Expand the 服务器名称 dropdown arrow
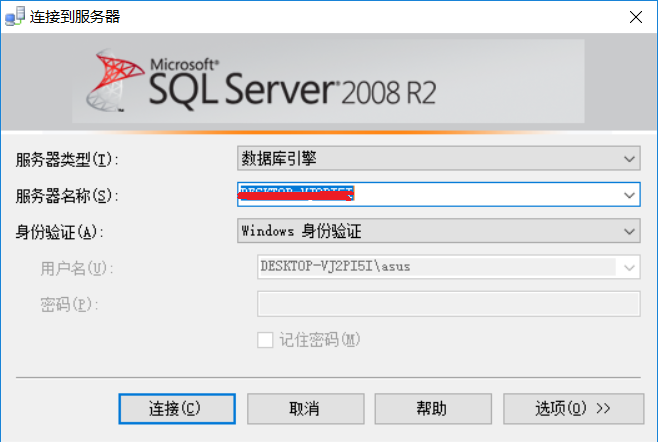 click(629, 195)
